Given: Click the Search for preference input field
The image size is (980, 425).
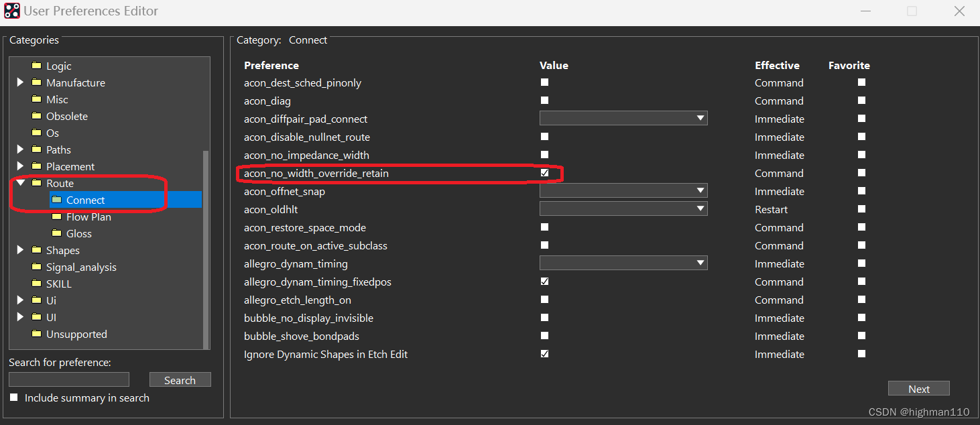Looking at the screenshot, I should point(69,379).
